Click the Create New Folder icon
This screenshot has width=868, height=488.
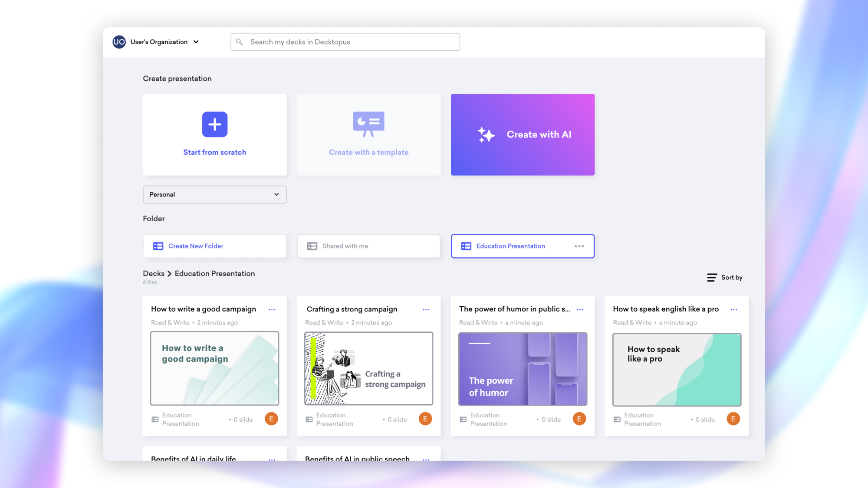(x=158, y=246)
